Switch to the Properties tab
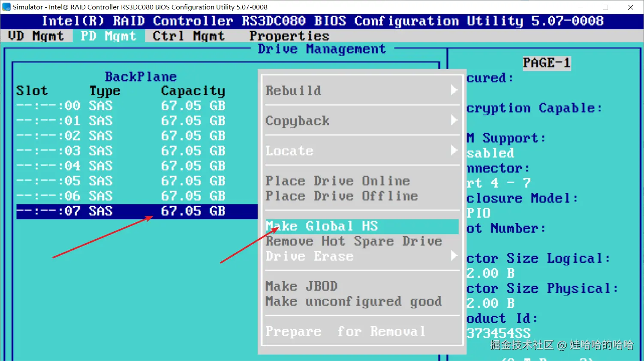The image size is (644, 361). tap(289, 36)
